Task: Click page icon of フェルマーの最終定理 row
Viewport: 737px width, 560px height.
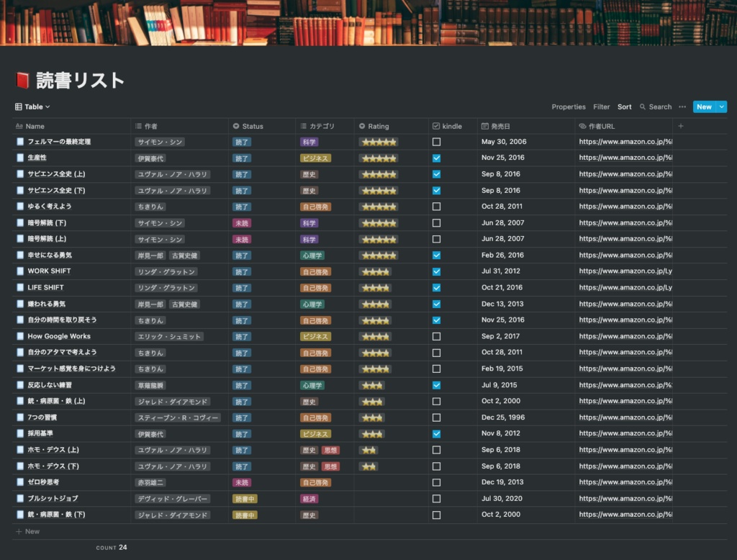Action: click(x=19, y=142)
